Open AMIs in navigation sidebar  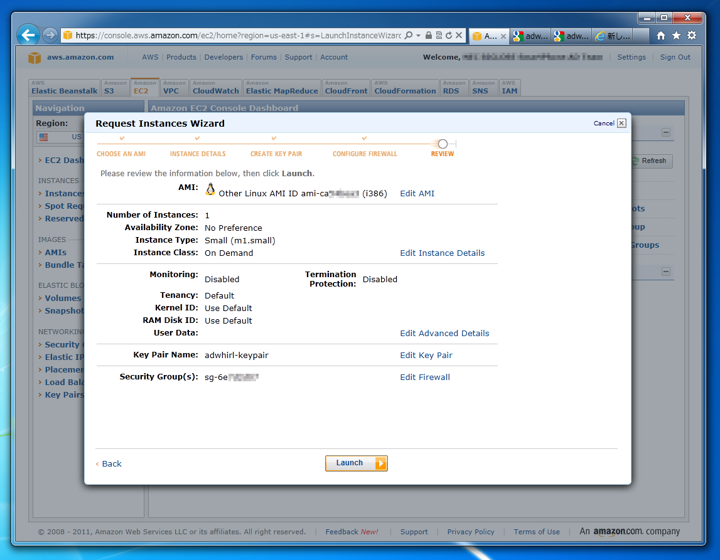pos(56,252)
